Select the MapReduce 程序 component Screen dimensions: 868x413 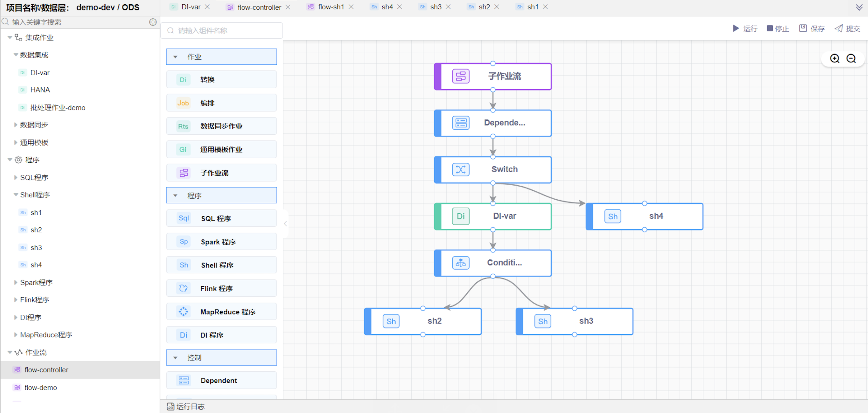(x=221, y=312)
